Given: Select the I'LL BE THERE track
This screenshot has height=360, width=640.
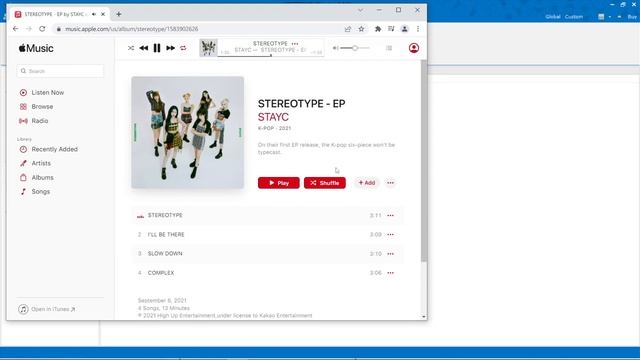Looking at the screenshot, I should (x=267, y=235).
